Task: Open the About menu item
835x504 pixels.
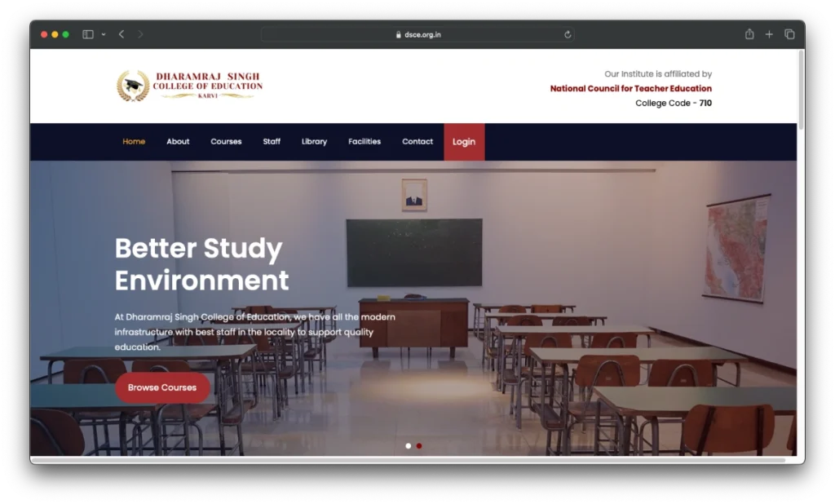Action: 178,141
